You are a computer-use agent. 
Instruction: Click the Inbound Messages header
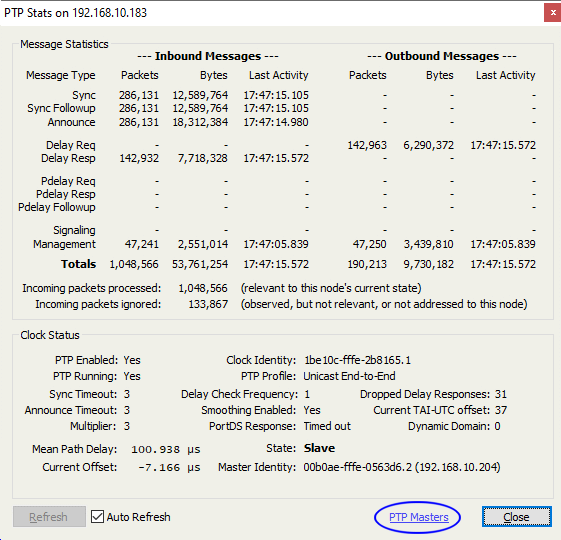pos(208,56)
